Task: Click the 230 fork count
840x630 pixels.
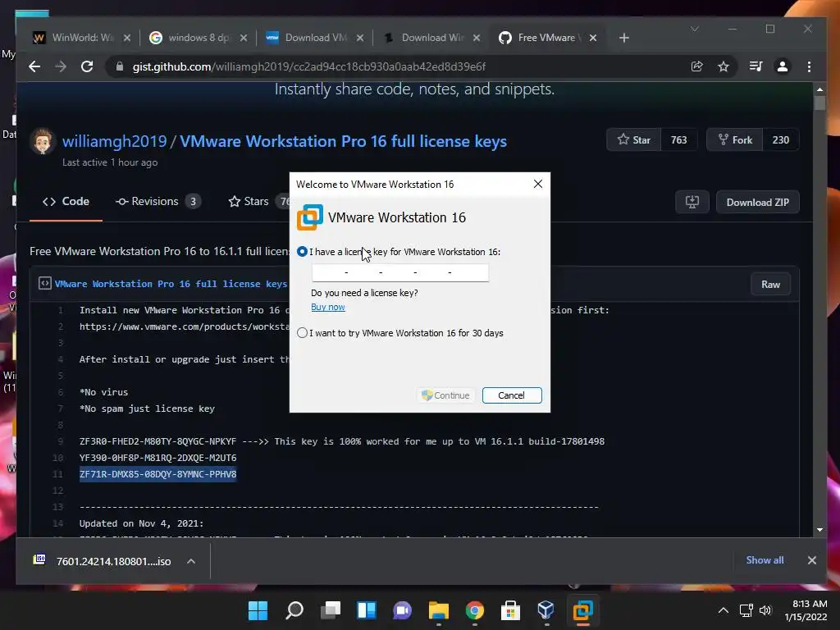Action: pos(781,139)
